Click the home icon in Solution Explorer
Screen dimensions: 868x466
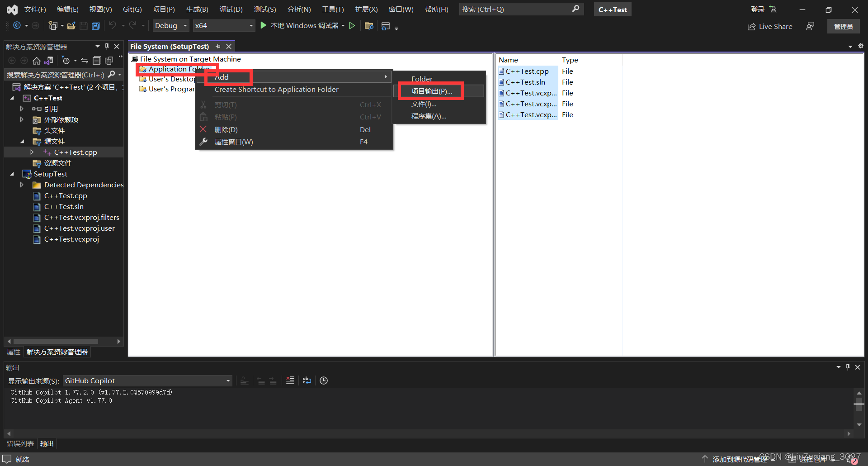click(x=37, y=61)
